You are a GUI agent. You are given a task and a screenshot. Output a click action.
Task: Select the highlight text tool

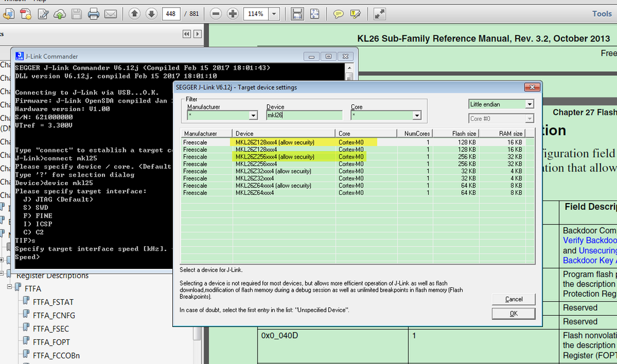tap(355, 14)
